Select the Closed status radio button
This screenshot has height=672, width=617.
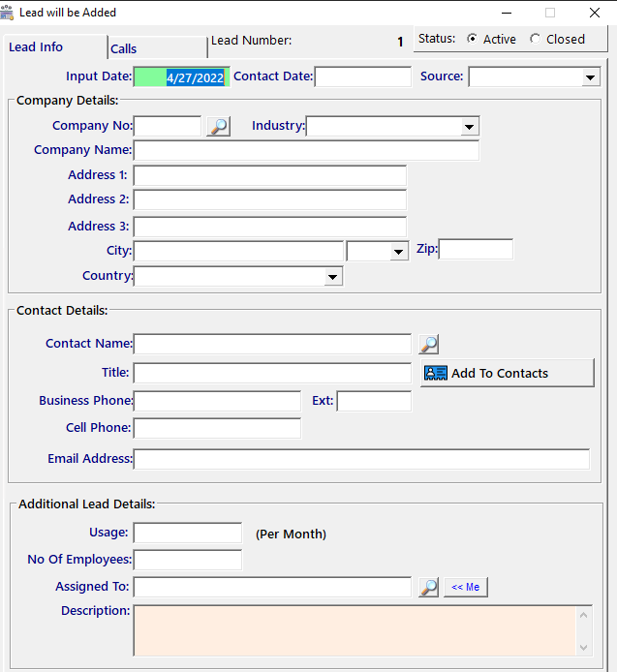tap(535, 39)
